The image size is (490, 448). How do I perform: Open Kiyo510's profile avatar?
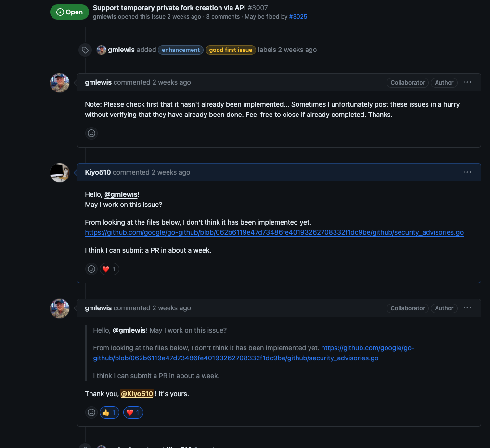pyautogui.click(x=59, y=173)
